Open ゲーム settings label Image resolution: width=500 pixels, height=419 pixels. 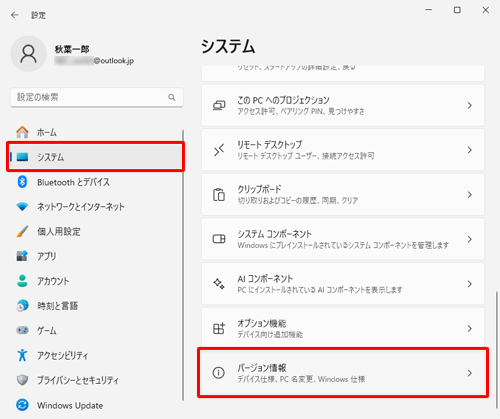tap(47, 330)
